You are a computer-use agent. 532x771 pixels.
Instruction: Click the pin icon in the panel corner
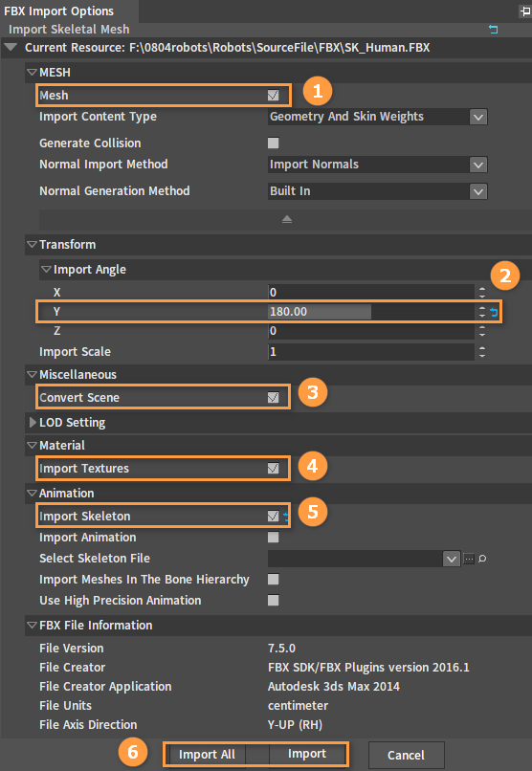[x=525, y=11]
